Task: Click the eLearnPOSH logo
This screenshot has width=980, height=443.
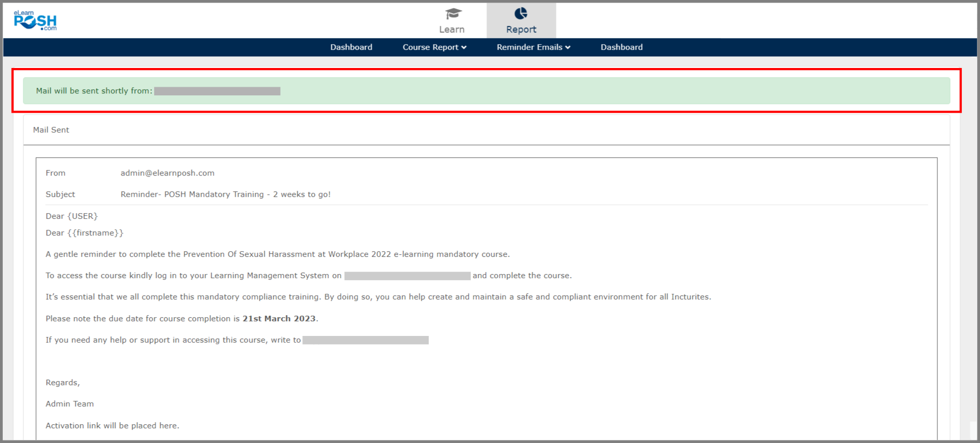Action: click(35, 21)
